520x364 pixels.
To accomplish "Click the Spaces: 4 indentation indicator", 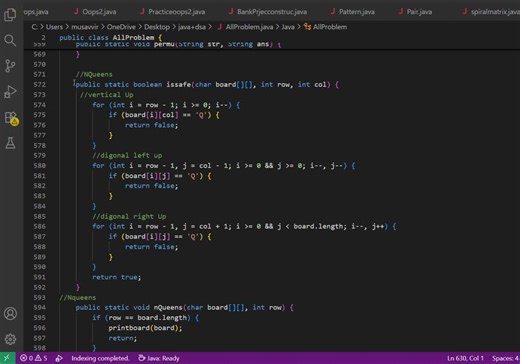I will [506, 358].
